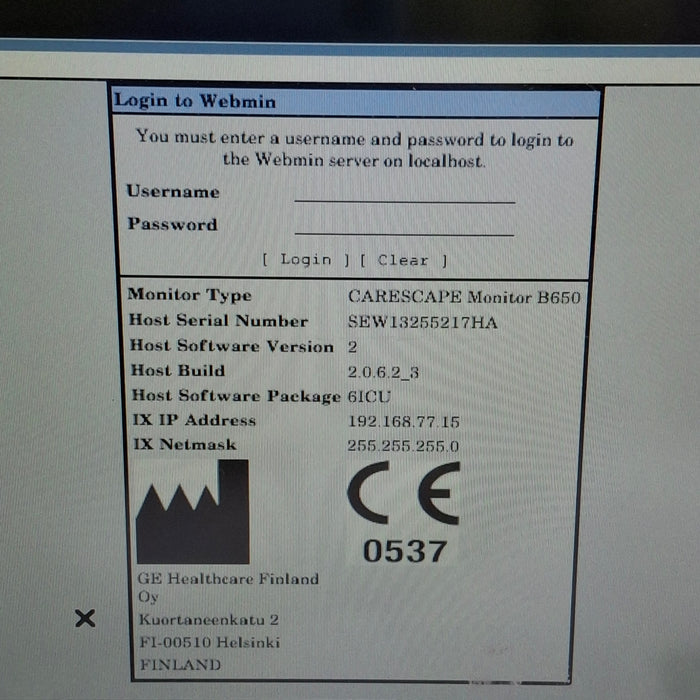Click the 'Host Build' label
Screen dimensions: 700x700
tap(178, 371)
